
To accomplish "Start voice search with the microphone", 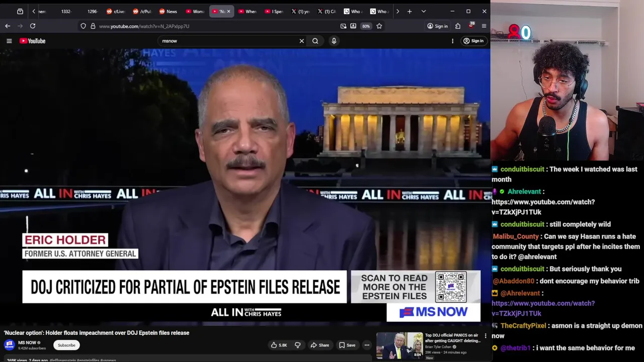I will [x=334, y=41].
